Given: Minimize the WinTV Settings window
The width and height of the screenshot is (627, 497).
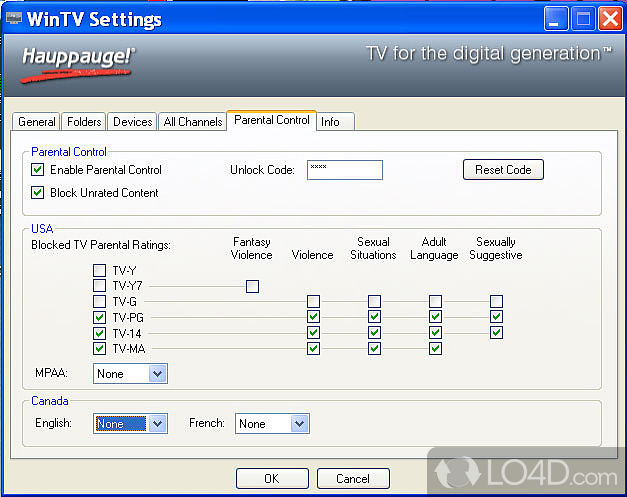Looking at the screenshot, I should tap(556, 18).
